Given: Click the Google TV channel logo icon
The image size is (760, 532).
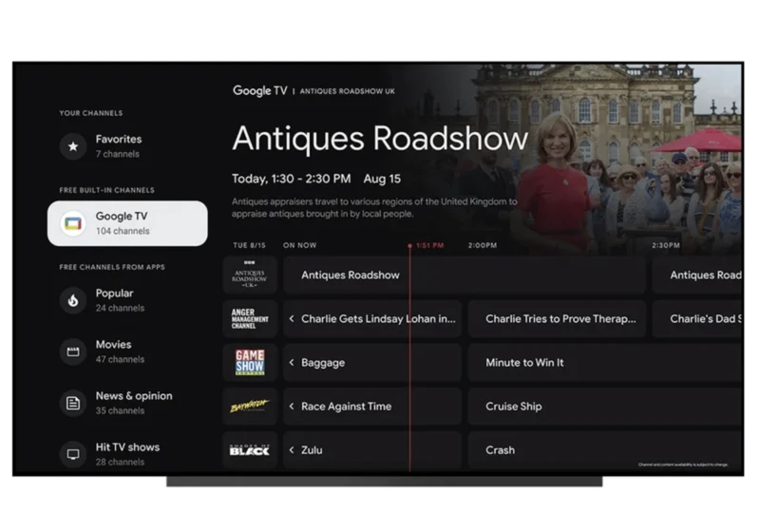Looking at the screenshot, I should click(73, 223).
